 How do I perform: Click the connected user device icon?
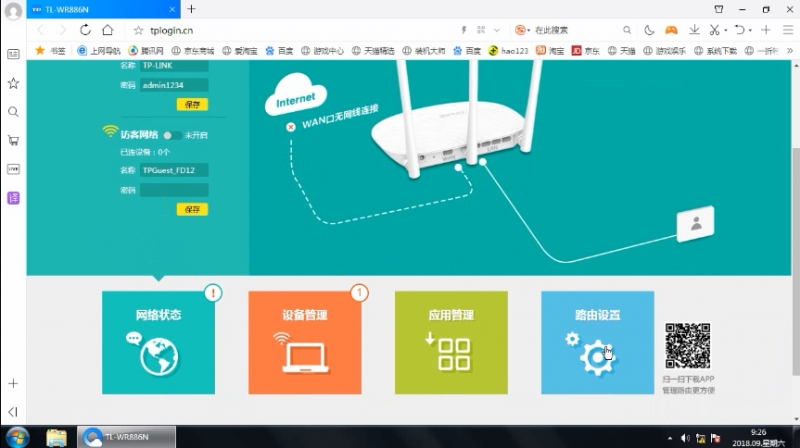point(695,223)
